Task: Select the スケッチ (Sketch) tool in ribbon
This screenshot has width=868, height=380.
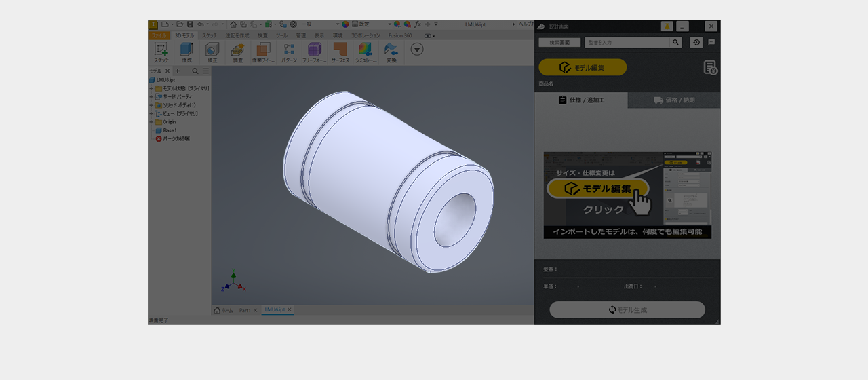Action: [161, 52]
